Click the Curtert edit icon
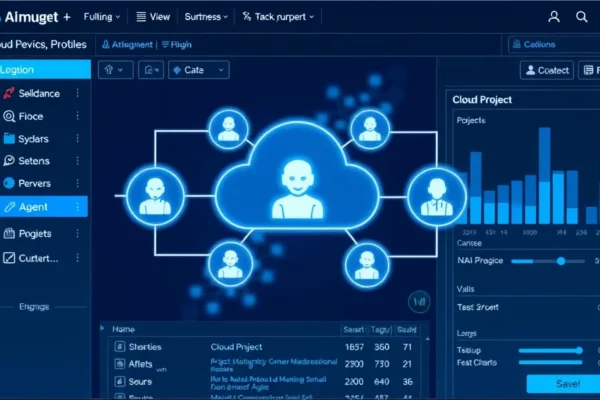Image resolution: width=600 pixels, height=400 pixels. tap(9, 258)
